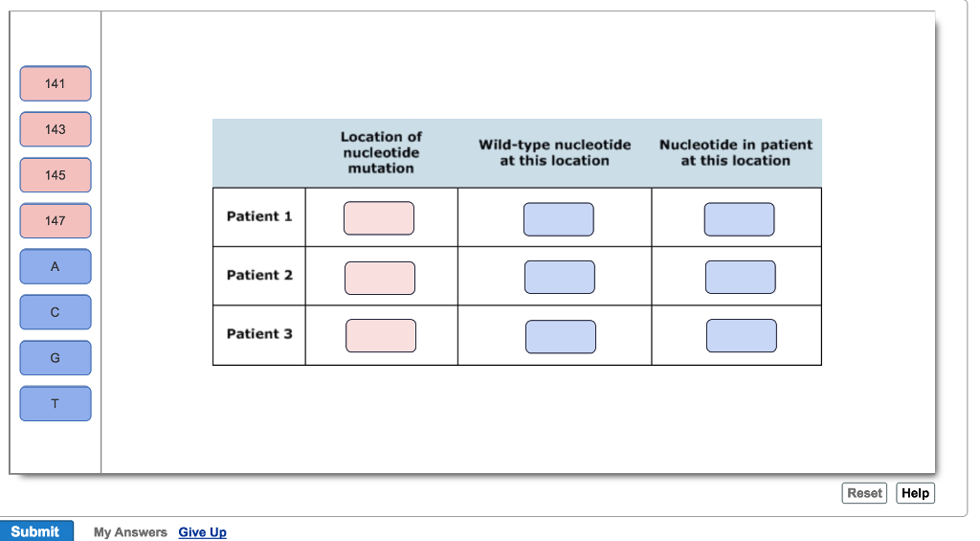Click Patient 3 wild-type nucleotide slot
Image resolution: width=980 pixels, height=541 pixels.
[561, 336]
